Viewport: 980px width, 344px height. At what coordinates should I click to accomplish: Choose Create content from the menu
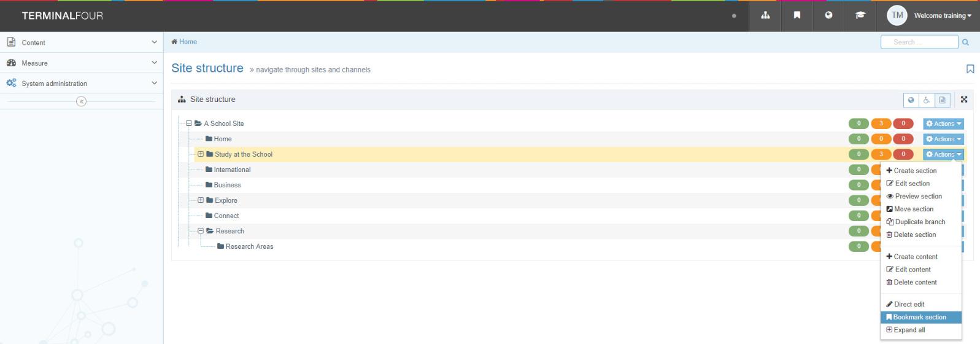coord(921,257)
